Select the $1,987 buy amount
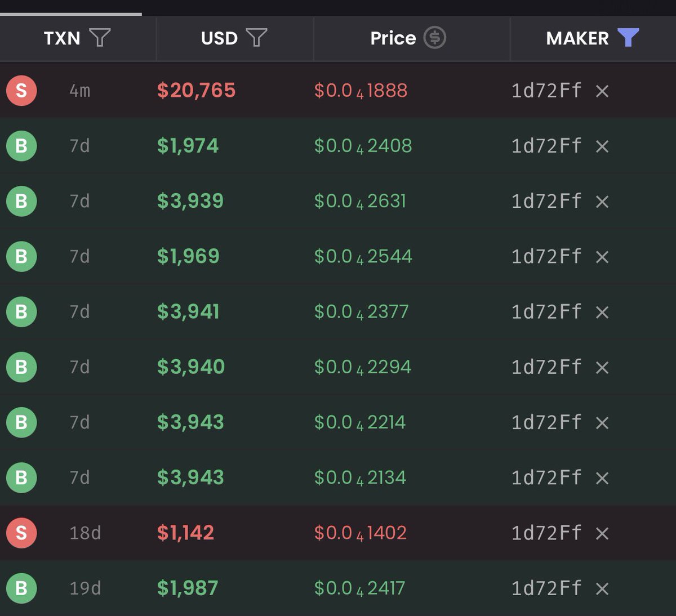 pos(188,588)
